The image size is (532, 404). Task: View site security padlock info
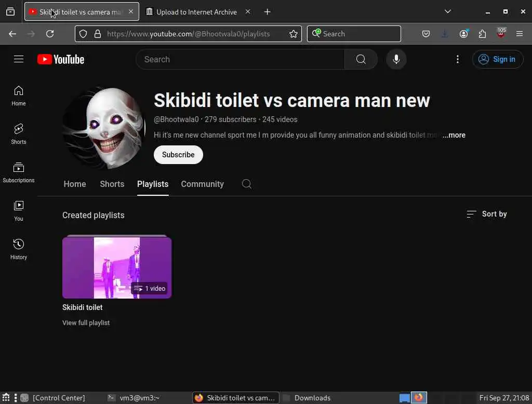pyautogui.click(x=98, y=34)
